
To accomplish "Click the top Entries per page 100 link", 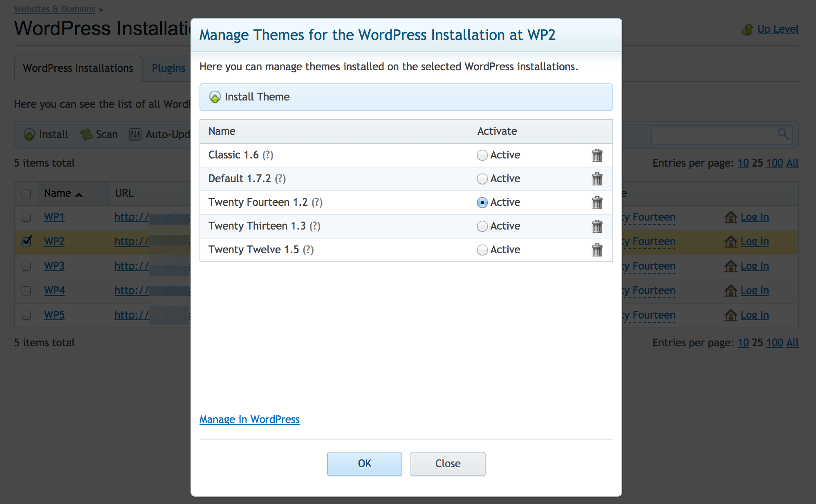I will coord(774,163).
